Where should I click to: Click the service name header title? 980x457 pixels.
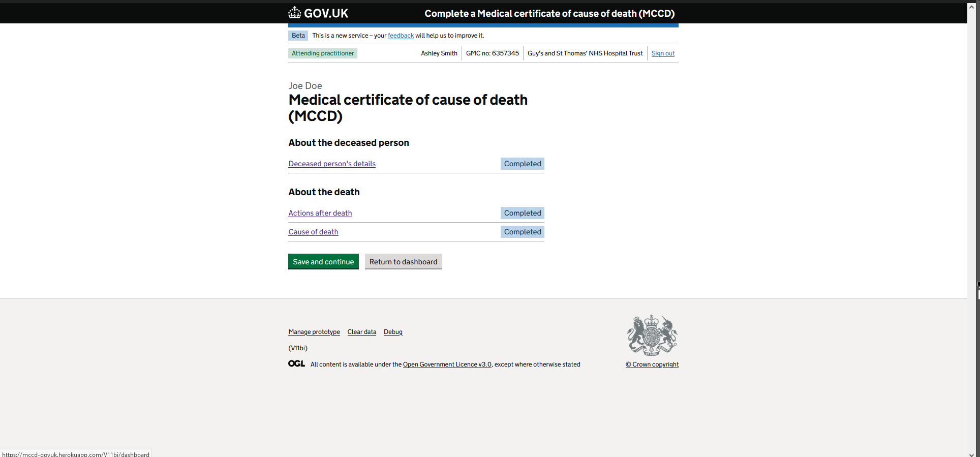(549, 14)
